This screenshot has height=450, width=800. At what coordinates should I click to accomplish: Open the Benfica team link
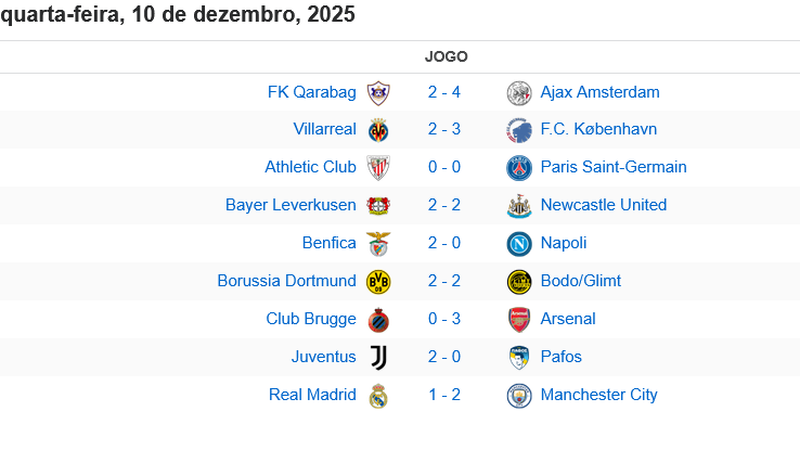329,243
